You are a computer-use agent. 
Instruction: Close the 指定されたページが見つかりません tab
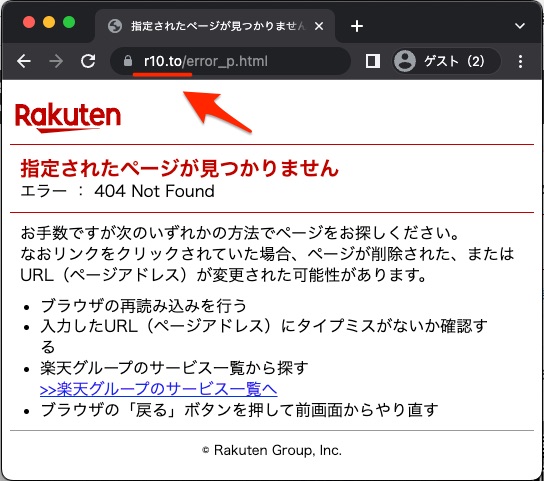pos(319,26)
